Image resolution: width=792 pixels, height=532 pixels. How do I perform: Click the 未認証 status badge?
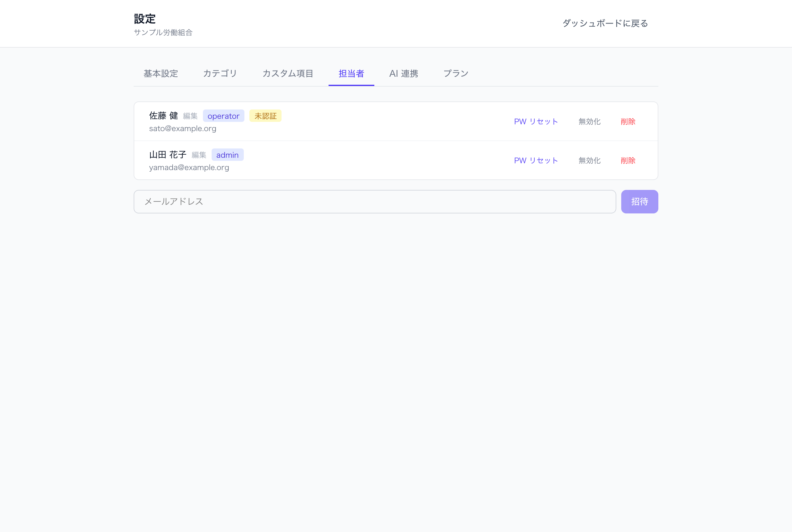[265, 116]
